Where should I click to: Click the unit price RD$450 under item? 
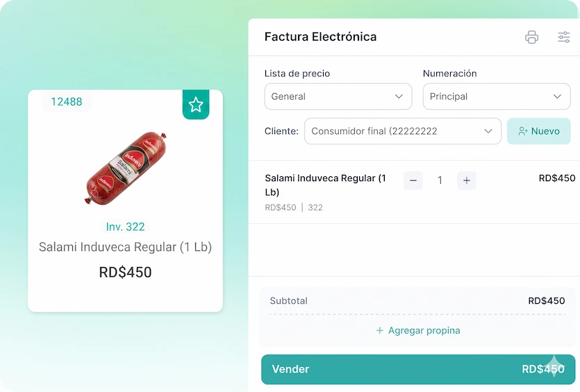tap(281, 207)
